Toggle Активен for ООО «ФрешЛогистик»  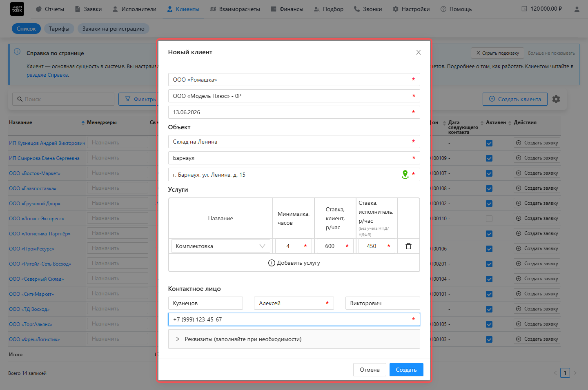(489, 339)
